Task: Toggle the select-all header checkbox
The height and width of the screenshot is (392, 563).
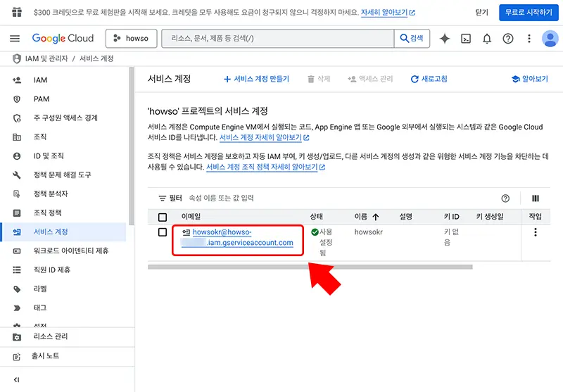Action: pos(163,217)
